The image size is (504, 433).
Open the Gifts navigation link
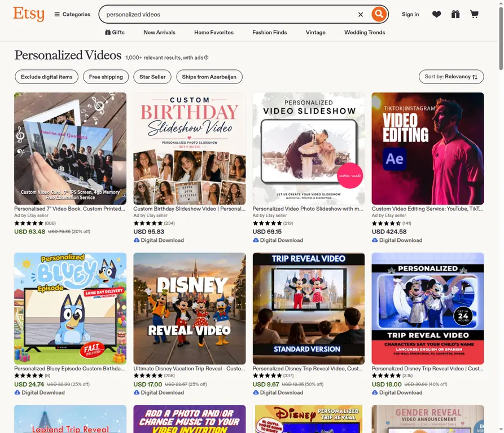tap(115, 33)
